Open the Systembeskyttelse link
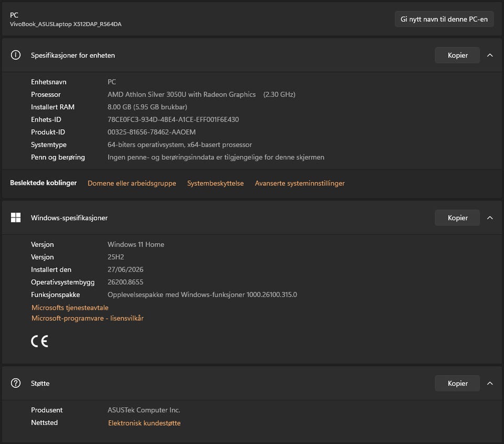 point(215,183)
